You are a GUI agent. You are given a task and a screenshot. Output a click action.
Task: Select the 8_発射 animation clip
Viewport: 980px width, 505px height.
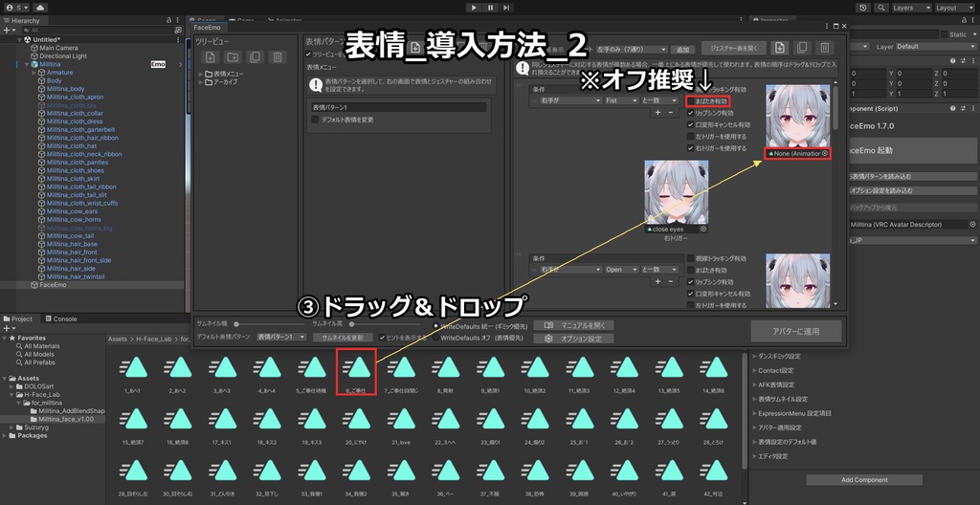tap(448, 373)
